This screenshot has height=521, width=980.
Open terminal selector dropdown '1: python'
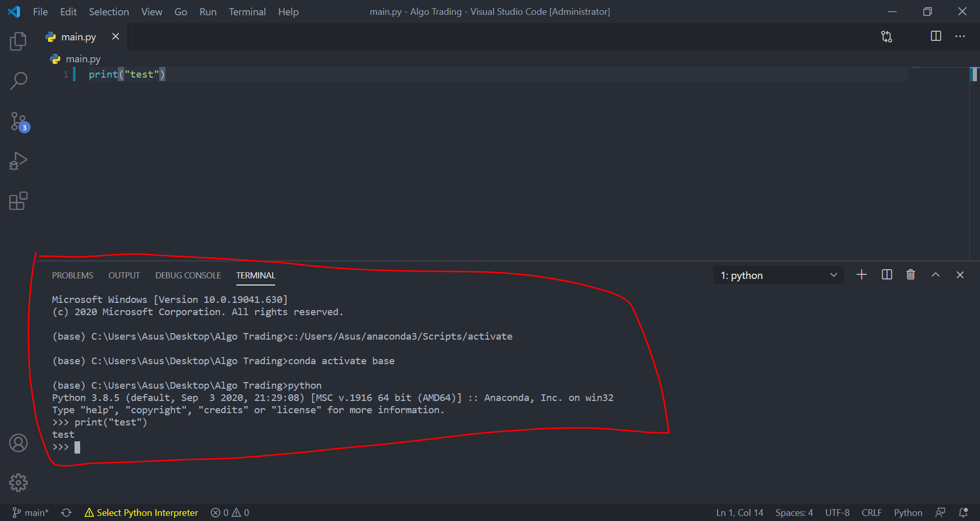[778, 275]
